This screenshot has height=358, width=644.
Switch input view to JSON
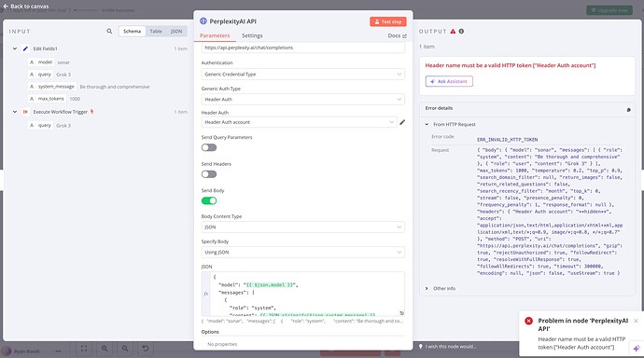click(176, 31)
